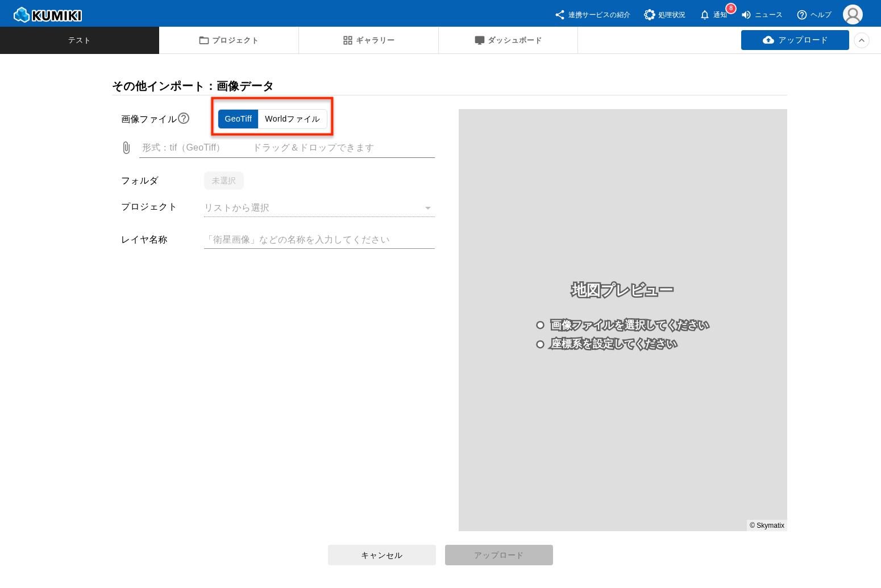Open the ダッシュボード tab
The width and height of the screenshot is (881, 588).
click(x=508, y=40)
